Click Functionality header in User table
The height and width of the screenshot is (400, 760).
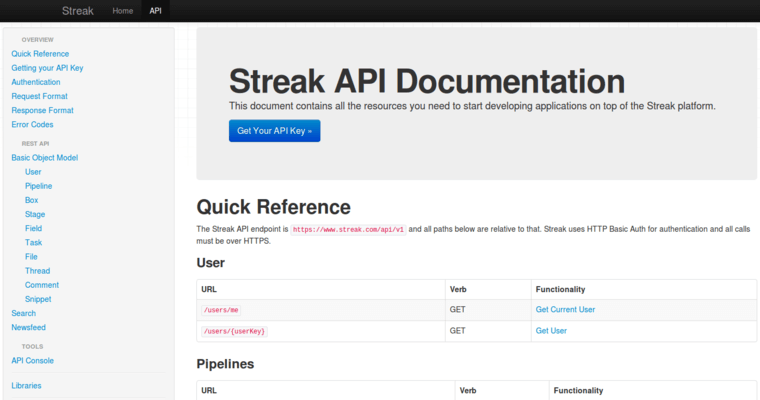click(560, 289)
